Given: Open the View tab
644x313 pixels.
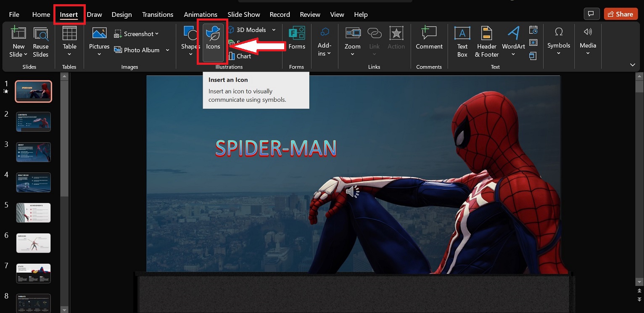Looking at the screenshot, I should 337,14.
